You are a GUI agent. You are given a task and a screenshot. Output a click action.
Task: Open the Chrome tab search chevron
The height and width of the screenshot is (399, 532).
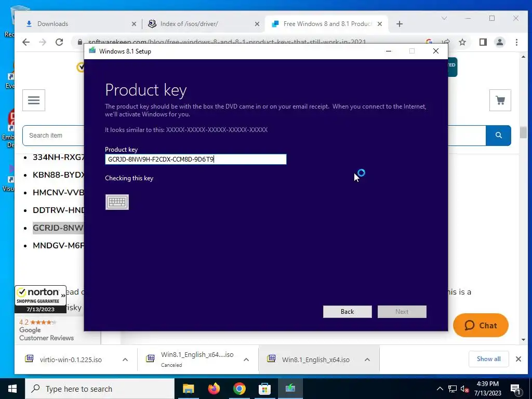[x=444, y=18]
